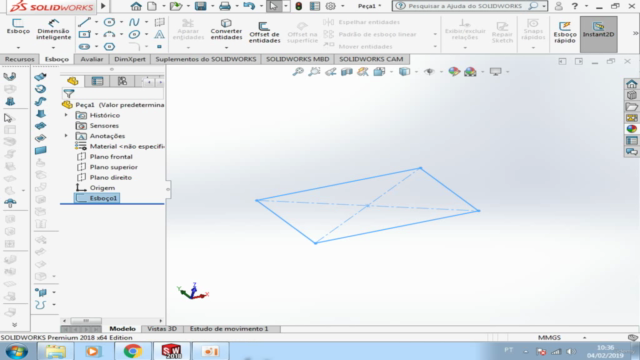Expand the SOLIDWORKS main menu arrow
The height and width of the screenshot is (360, 640).
click(x=103, y=6)
